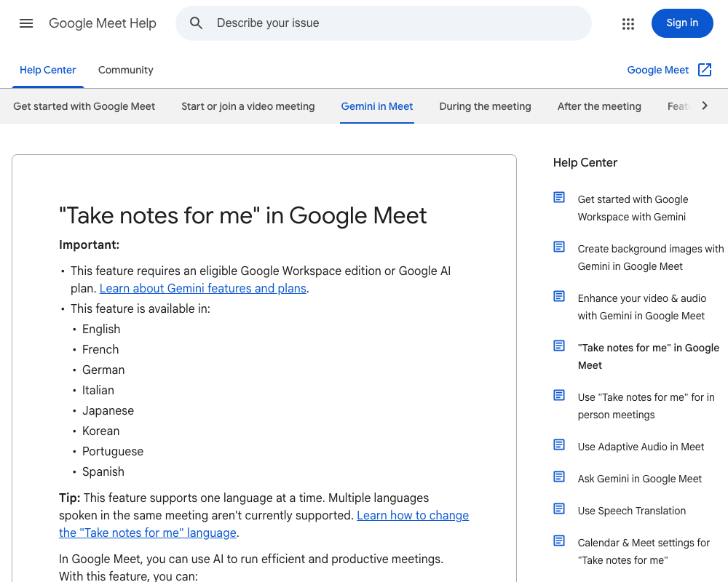
Task: Click the article icon beside Enhance your video & audio
Action: [x=559, y=296]
